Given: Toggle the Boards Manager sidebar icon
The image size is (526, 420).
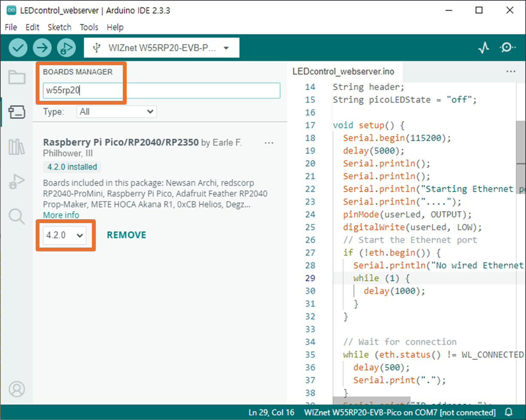Looking at the screenshot, I should [x=17, y=112].
